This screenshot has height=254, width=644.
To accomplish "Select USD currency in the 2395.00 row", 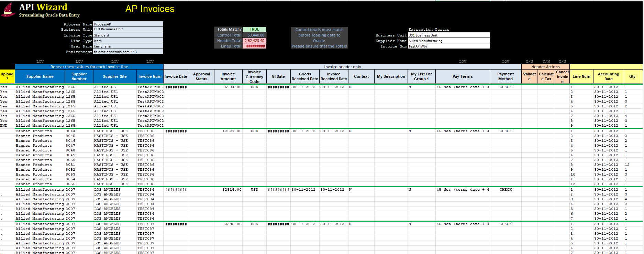I will pyautogui.click(x=254, y=224).
